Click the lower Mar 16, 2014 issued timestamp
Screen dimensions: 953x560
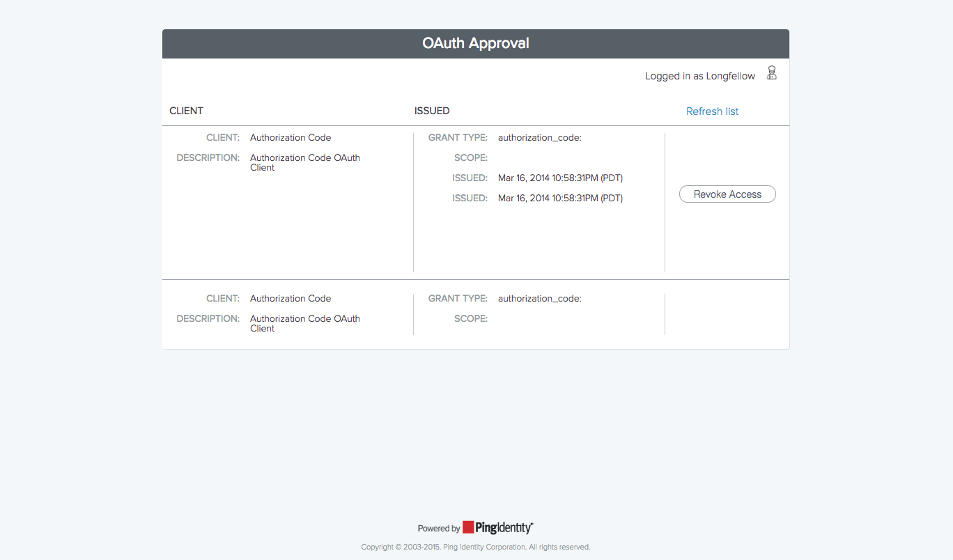point(560,199)
